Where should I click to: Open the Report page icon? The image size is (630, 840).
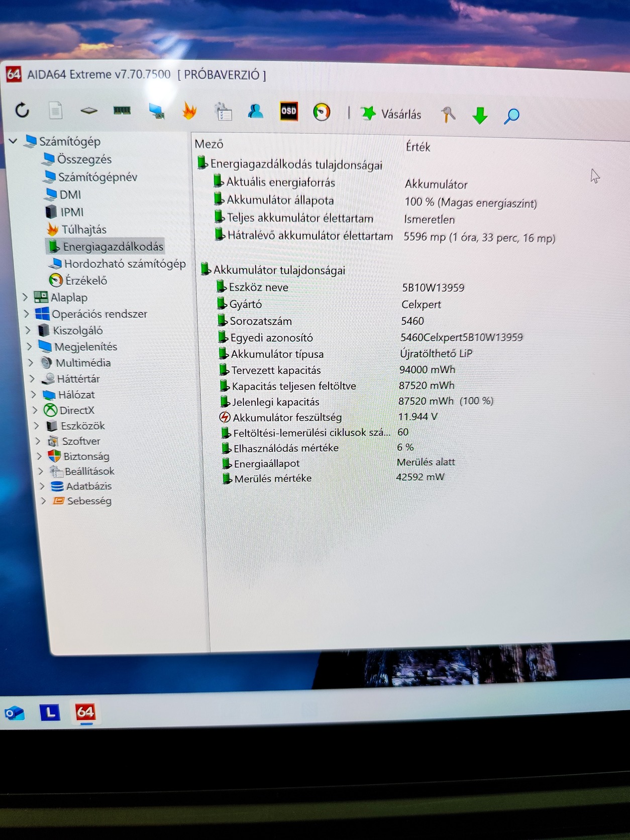tap(56, 110)
